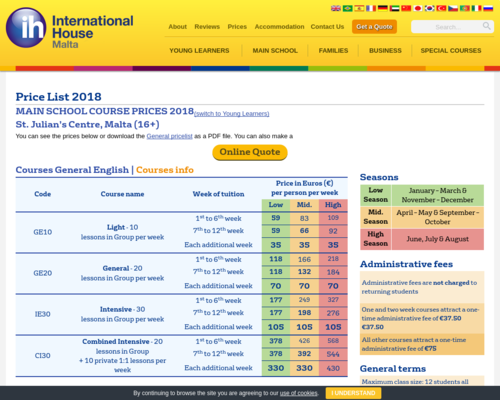Go to the Prices page
Screen dimensions: 500x400
tap(237, 27)
